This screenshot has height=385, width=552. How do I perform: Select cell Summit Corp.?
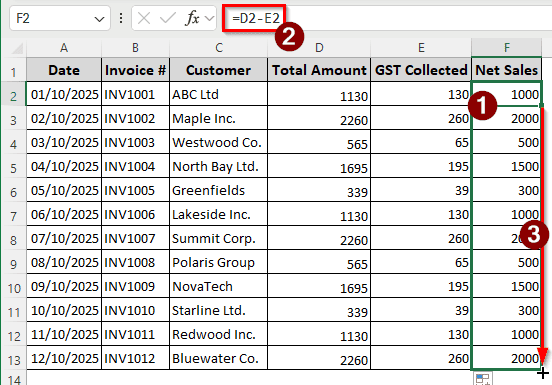(219, 238)
